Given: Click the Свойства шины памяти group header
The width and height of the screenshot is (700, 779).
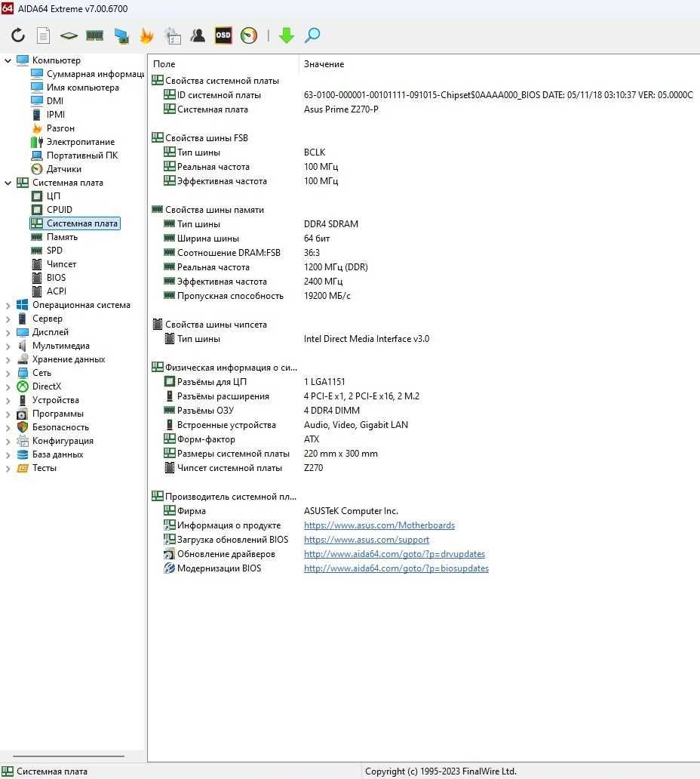Looking at the screenshot, I should click(x=208, y=210).
